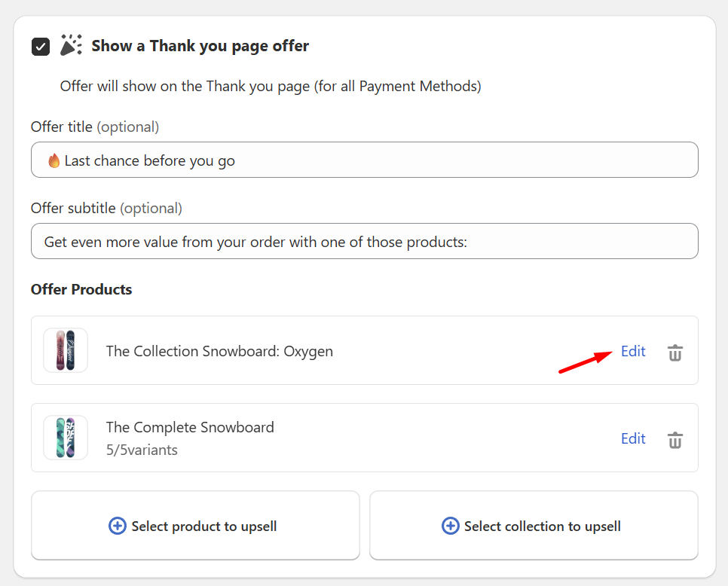Edit The Collection Snowboard: Oxygen product
The width and height of the screenshot is (728, 586).
633,351
